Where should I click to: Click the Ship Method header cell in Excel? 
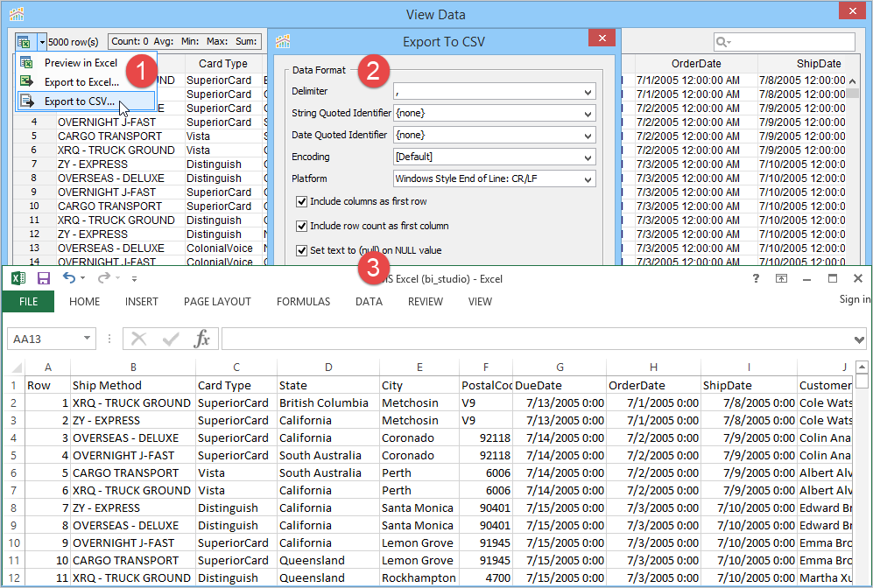tap(133, 386)
